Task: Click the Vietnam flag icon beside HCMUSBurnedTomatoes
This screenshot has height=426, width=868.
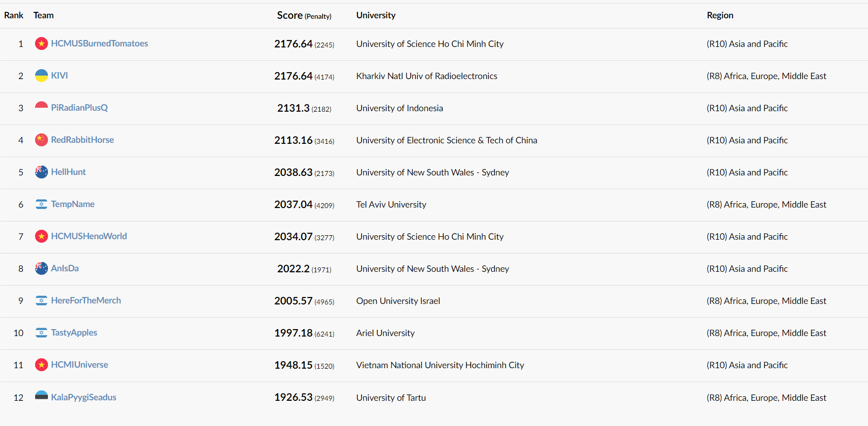Action: click(42, 43)
